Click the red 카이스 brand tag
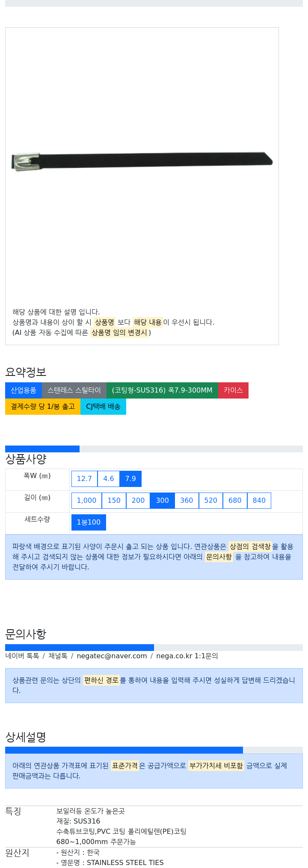Viewport: 308px width, 868px height. (x=233, y=390)
